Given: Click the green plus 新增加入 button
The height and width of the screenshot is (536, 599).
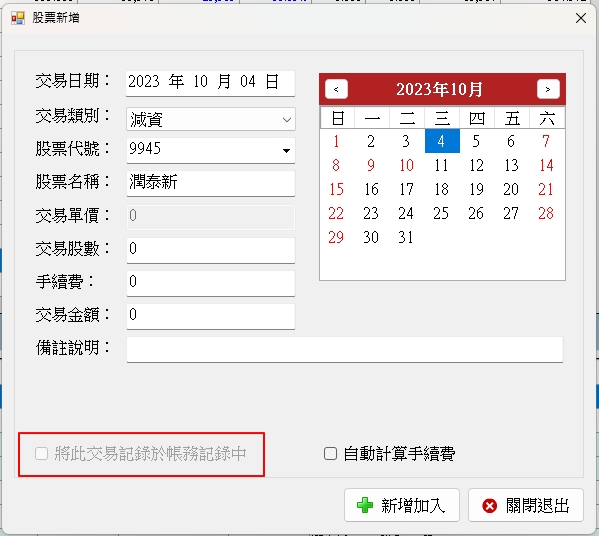Looking at the screenshot, I should tap(401, 505).
